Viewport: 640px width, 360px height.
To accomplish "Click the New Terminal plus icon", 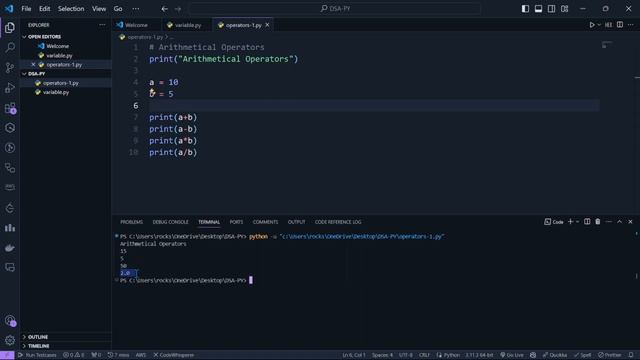I will tap(570, 222).
